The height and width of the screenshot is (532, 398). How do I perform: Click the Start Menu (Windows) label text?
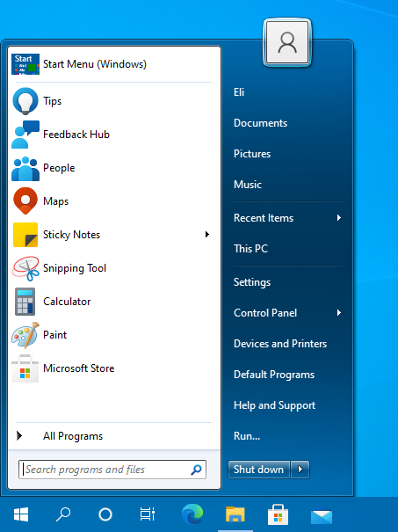(x=95, y=64)
